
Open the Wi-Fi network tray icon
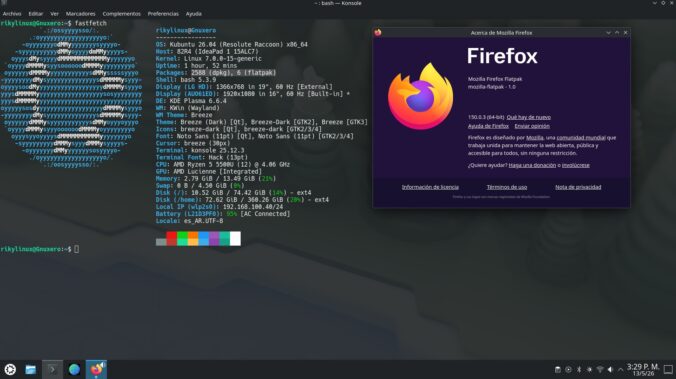[x=600, y=370]
